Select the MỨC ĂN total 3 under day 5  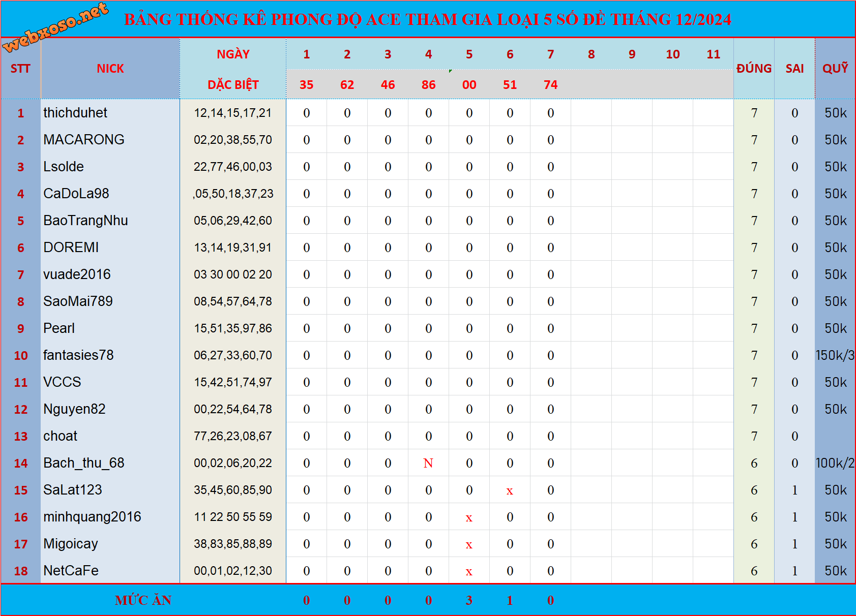point(469,600)
